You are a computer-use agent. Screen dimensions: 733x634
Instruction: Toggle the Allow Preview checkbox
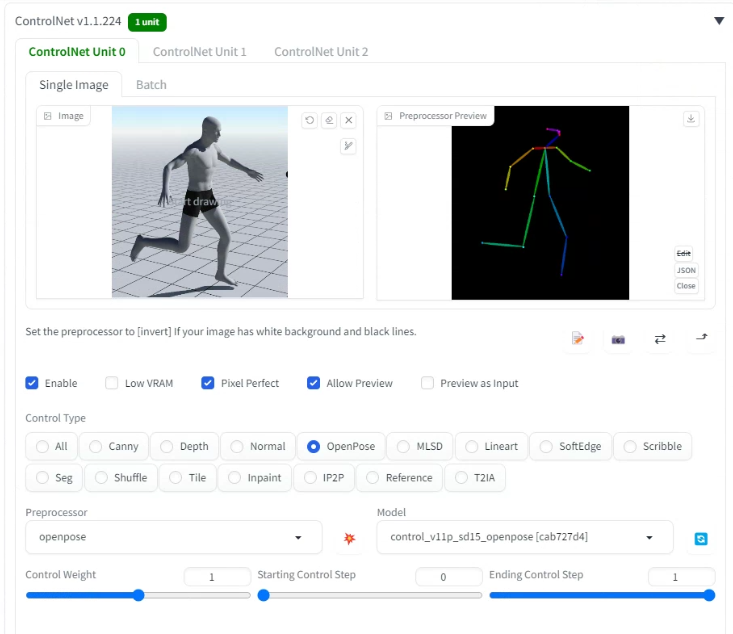[313, 383]
